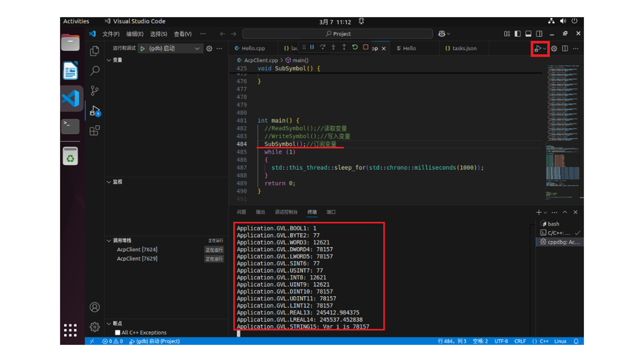
Task: Open the Search view in activity bar
Action: coord(95,71)
